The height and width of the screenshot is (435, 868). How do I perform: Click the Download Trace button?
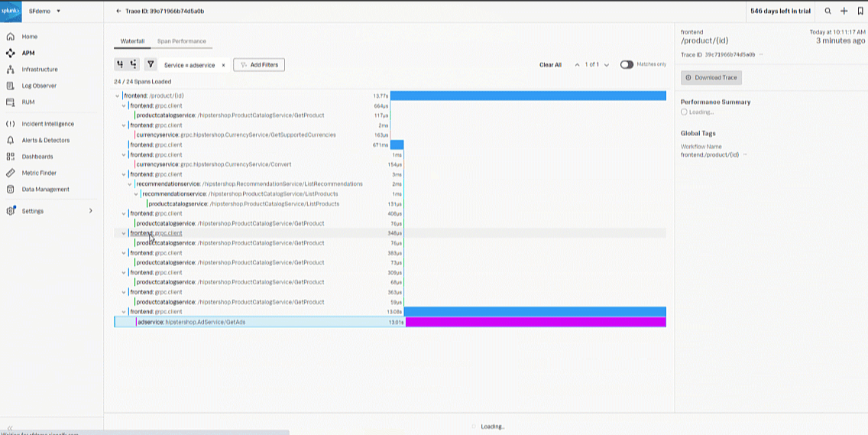pos(711,78)
